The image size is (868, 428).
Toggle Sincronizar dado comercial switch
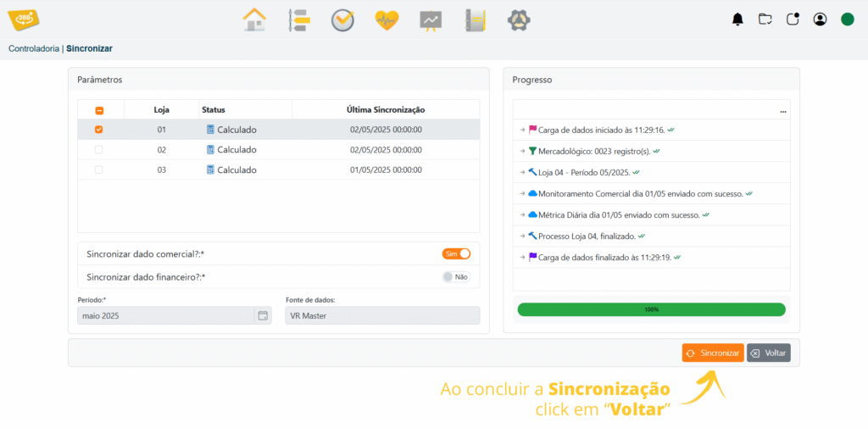pyautogui.click(x=456, y=253)
